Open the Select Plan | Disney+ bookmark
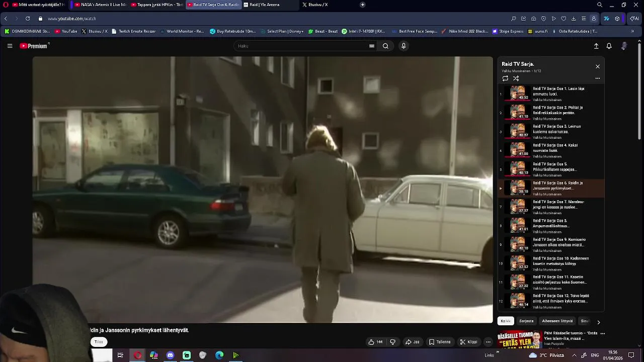The height and width of the screenshot is (362, 644). pyautogui.click(x=282, y=31)
